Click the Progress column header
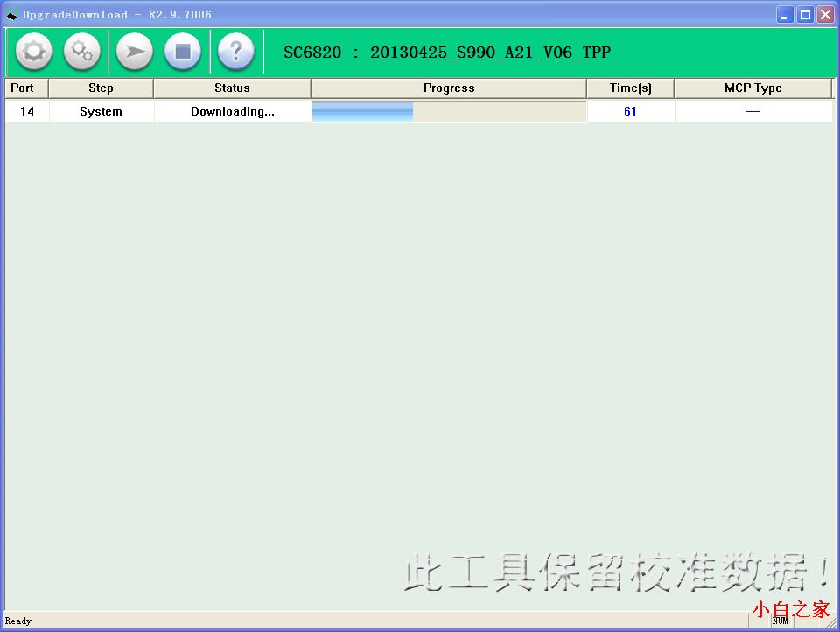 [x=449, y=88]
